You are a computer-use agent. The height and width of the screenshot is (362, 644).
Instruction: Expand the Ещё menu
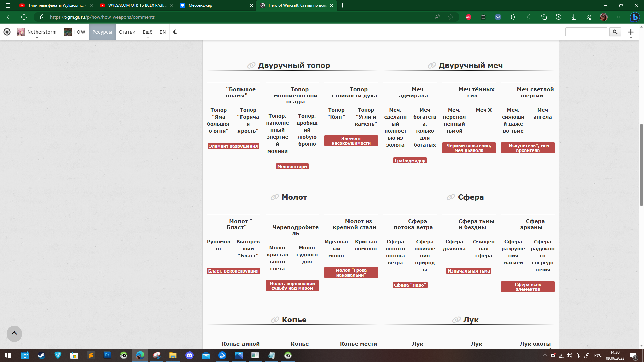(147, 32)
